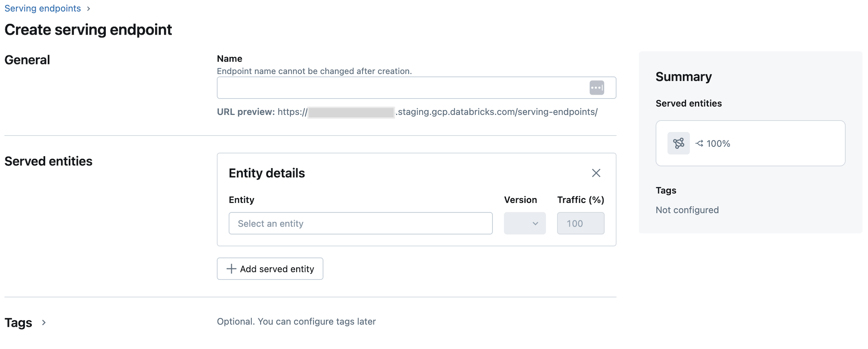Open the Version dropdown
Viewport: 868px width, 349px height.
524,223
